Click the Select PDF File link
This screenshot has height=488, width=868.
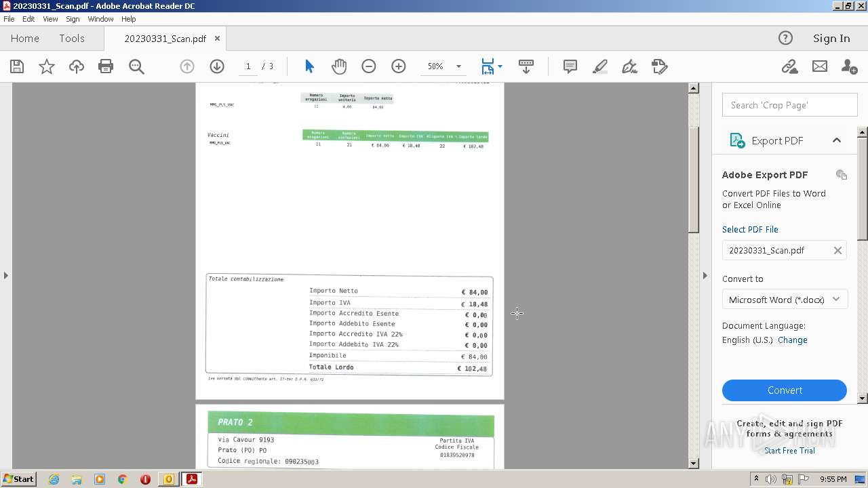[750, 230]
